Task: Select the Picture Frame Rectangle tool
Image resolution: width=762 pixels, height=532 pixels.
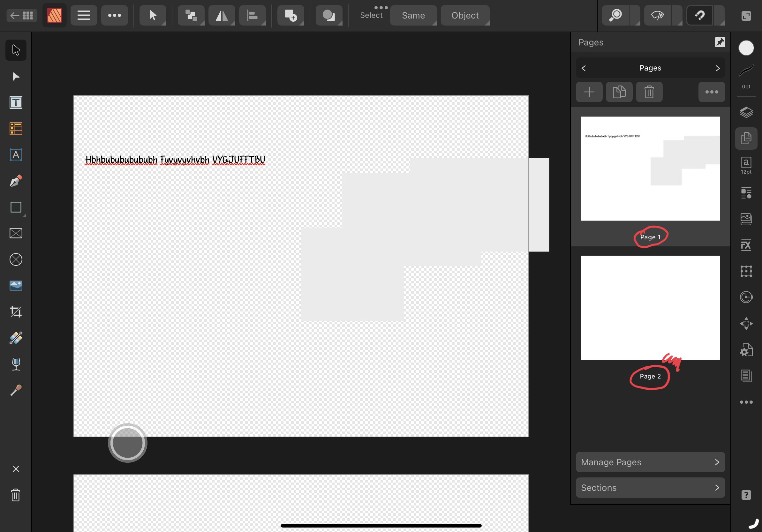Action: pyautogui.click(x=16, y=233)
